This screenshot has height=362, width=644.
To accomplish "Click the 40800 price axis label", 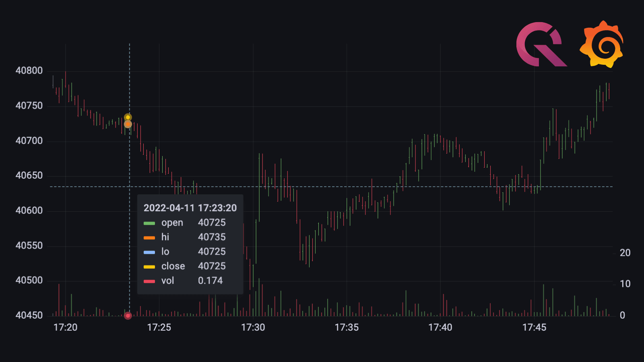I will [29, 71].
